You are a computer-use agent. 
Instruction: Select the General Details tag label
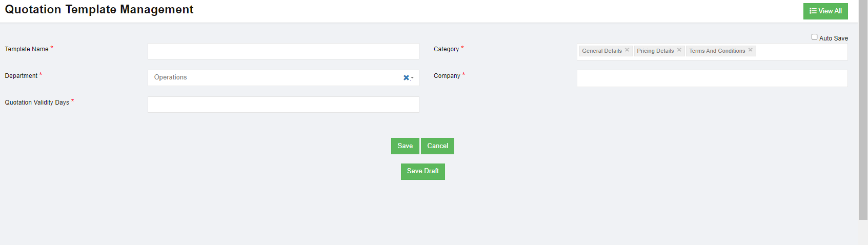click(601, 51)
